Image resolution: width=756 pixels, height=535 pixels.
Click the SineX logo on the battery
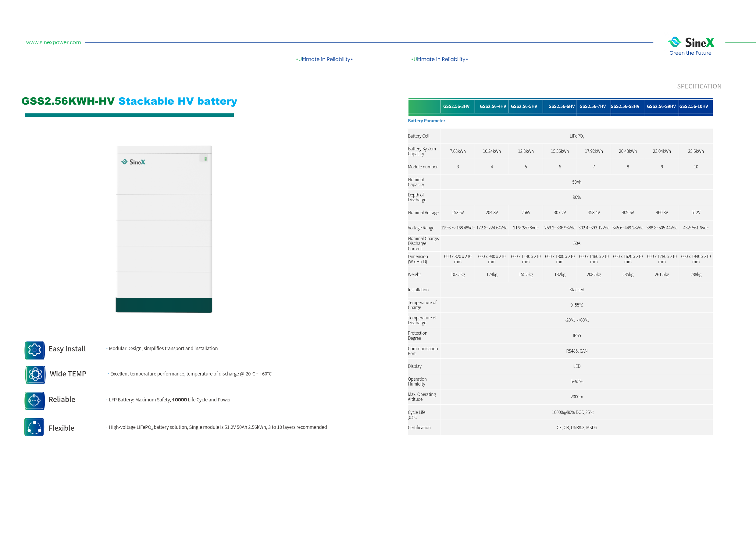point(133,162)
